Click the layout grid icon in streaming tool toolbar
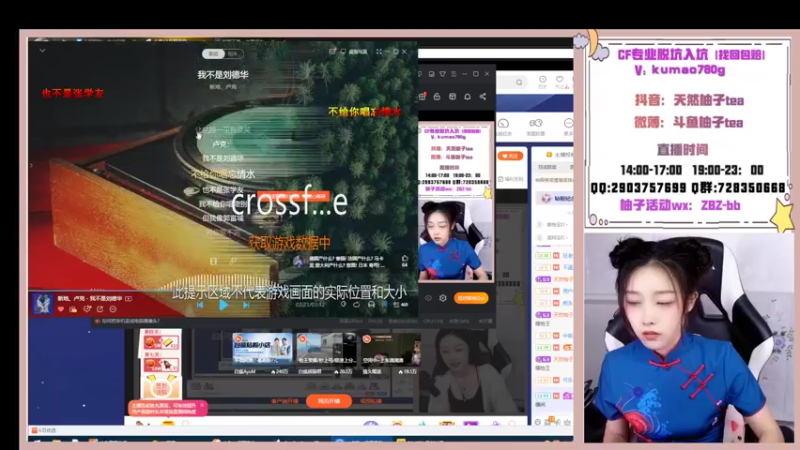The width and height of the screenshot is (800, 450). (x=452, y=96)
